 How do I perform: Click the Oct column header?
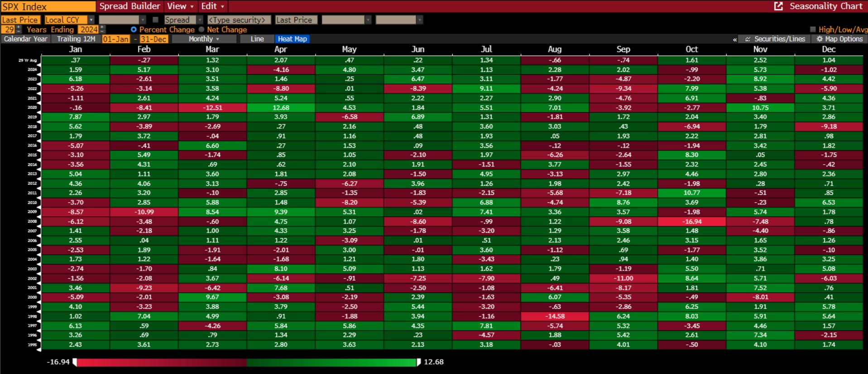692,49
